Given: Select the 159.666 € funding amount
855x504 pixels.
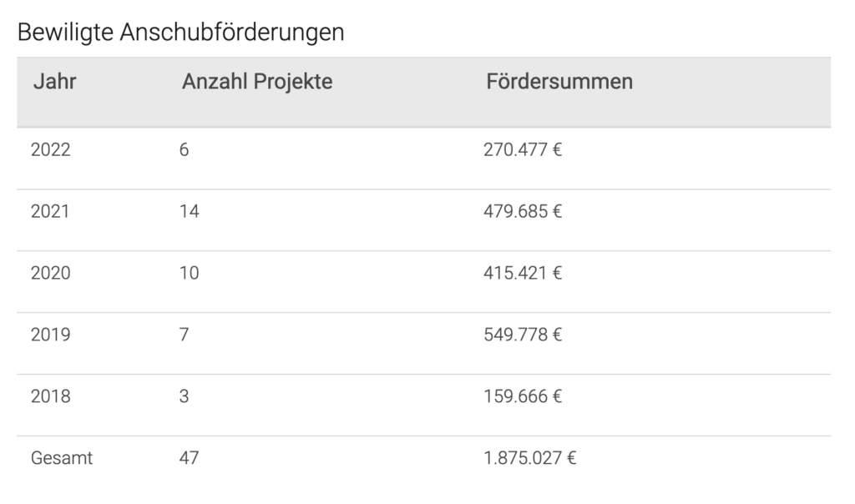Looking at the screenshot, I should 523,397.
